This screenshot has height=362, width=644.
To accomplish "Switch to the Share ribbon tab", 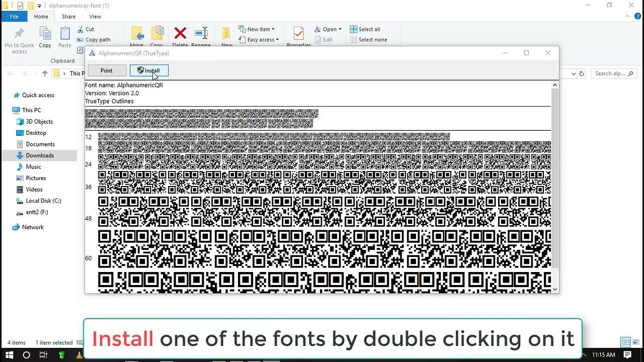I will [68, 17].
